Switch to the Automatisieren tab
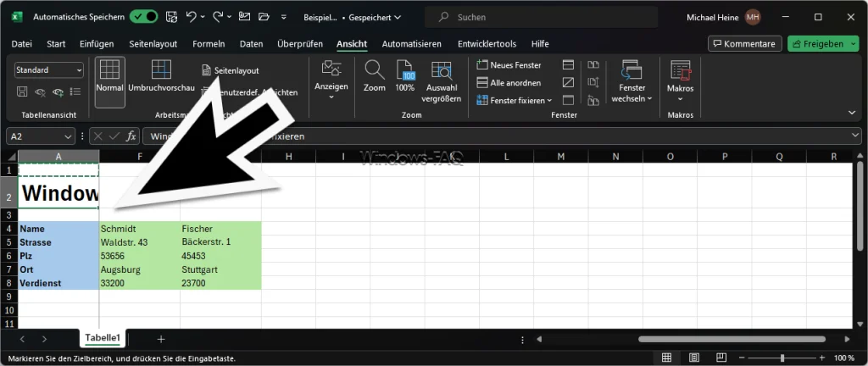Screen dimensions: 868x366 411,44
